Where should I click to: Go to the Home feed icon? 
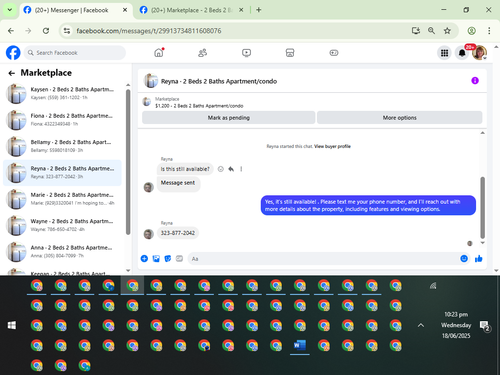tap(159, 53)
